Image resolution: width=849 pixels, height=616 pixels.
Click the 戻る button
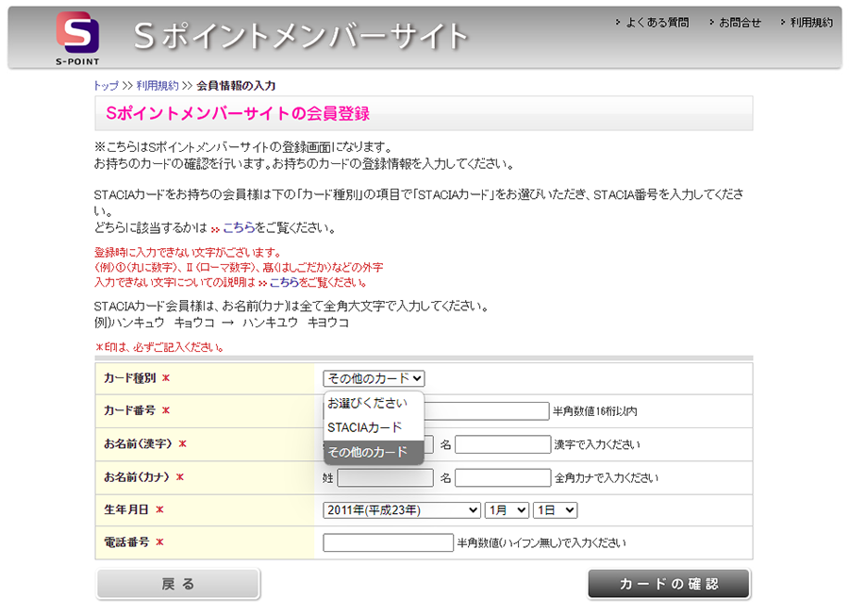(177, 584)
